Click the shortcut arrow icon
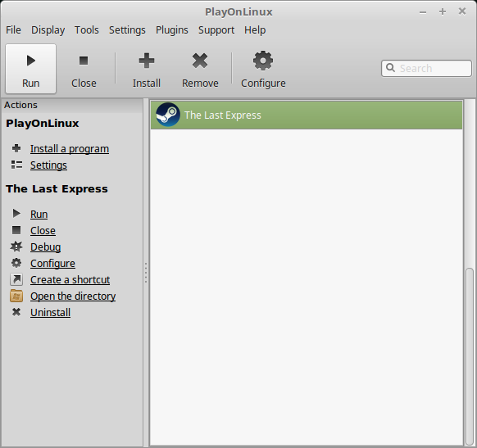This screenshot has height=448, width=477. pos(16,279)
